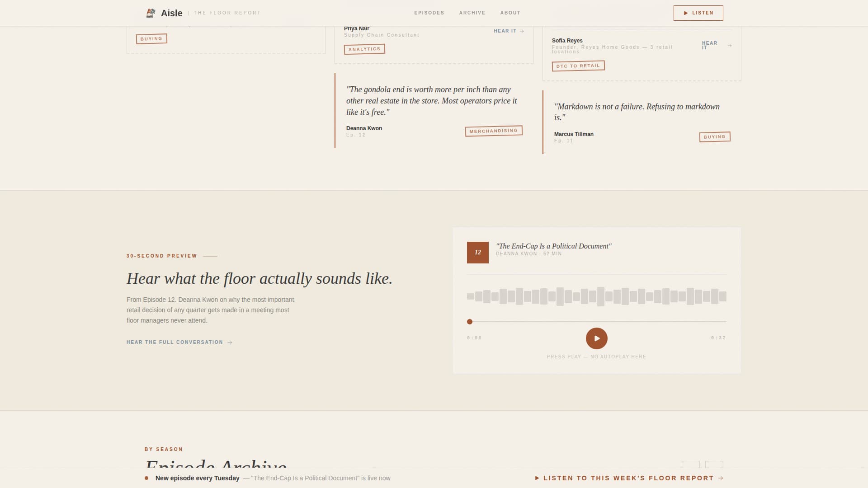Open the Episodes nav item
Screen dimensions: 868x488
(x=429, y=13)
